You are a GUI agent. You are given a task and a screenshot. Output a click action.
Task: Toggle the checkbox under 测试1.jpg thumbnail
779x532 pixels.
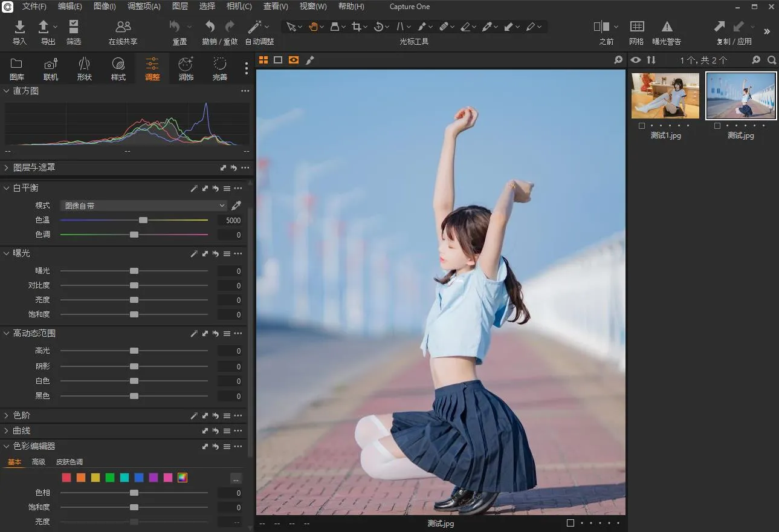(641, 126)
